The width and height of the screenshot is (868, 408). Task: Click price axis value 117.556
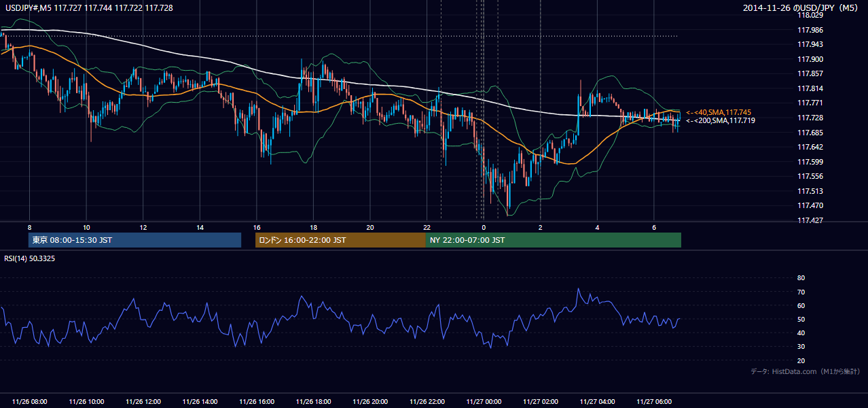coord(810,176)
